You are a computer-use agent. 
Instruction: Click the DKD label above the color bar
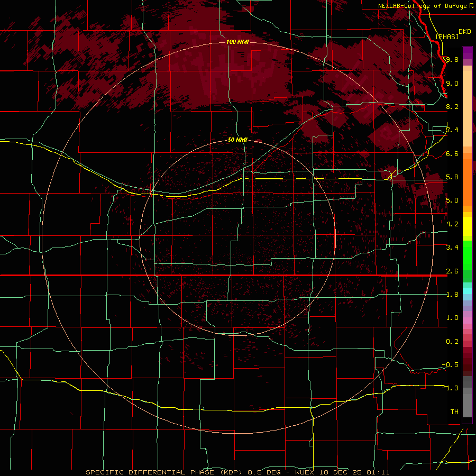(465, 32)
